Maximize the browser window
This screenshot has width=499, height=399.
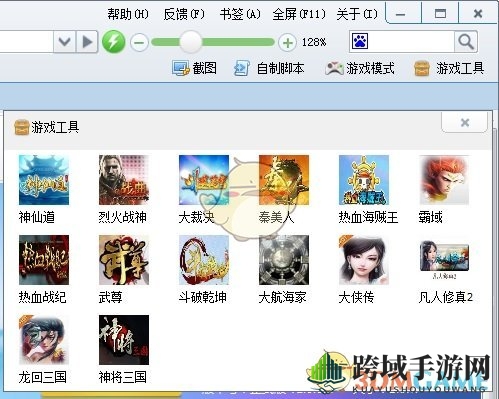point(440,13)
